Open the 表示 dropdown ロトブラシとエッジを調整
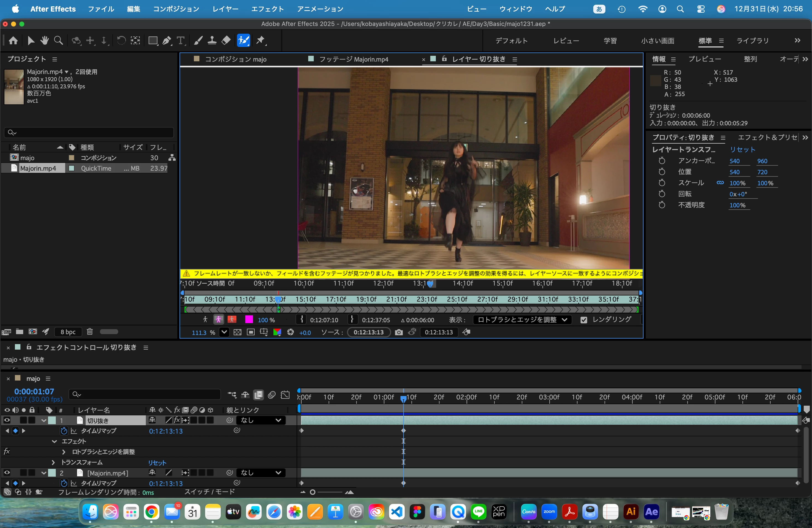The width and height of the screenshot is (812, 528). [522, 320]
